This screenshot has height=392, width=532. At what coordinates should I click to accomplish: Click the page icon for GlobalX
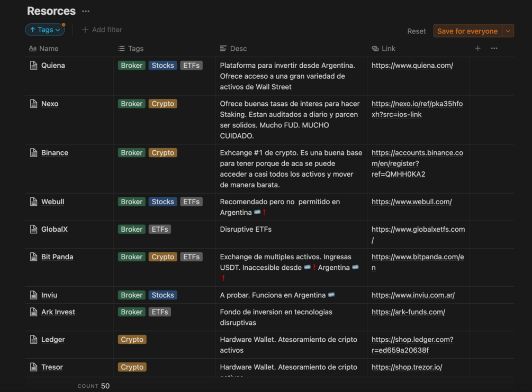click(33, 229)
